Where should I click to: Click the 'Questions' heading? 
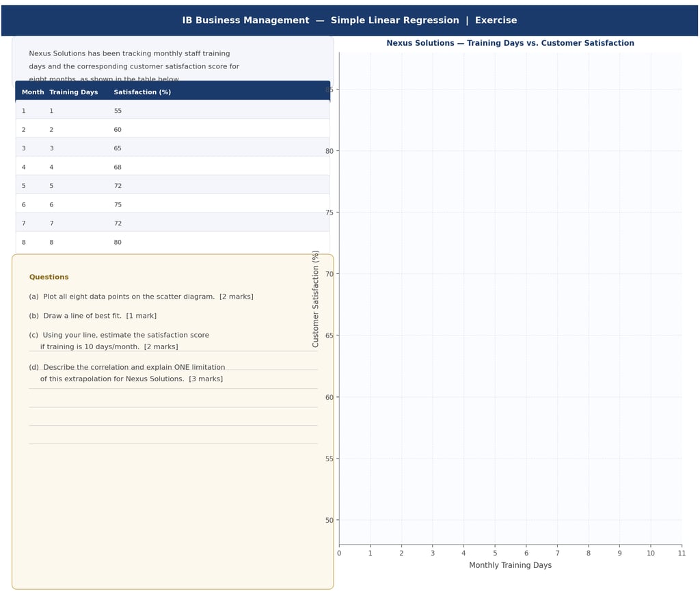point(49,277)
